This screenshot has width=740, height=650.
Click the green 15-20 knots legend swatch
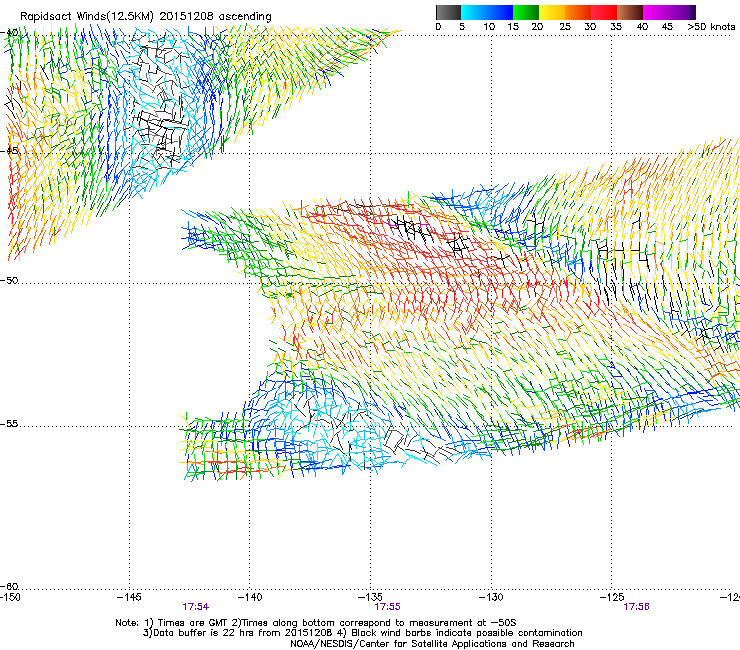tap(526, 12)
